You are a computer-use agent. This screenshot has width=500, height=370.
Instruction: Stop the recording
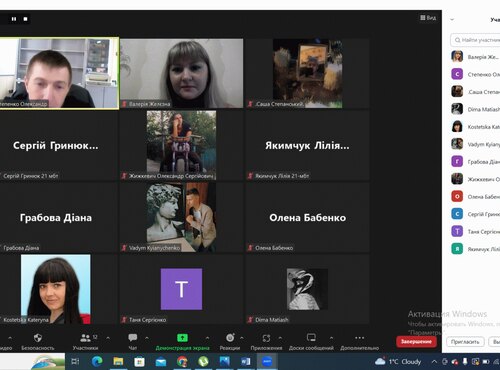pos(25,19)
